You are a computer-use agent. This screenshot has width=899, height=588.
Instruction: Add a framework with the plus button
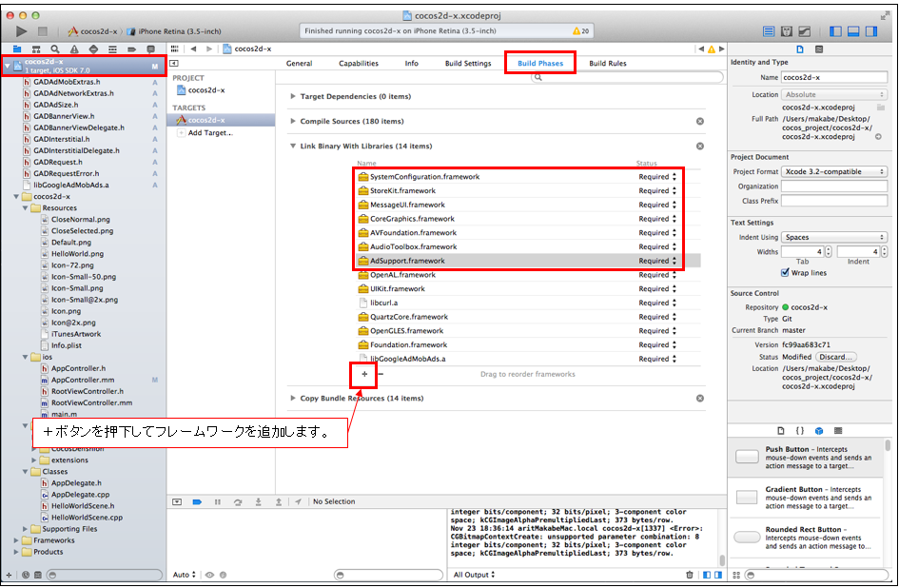(364, 374)
